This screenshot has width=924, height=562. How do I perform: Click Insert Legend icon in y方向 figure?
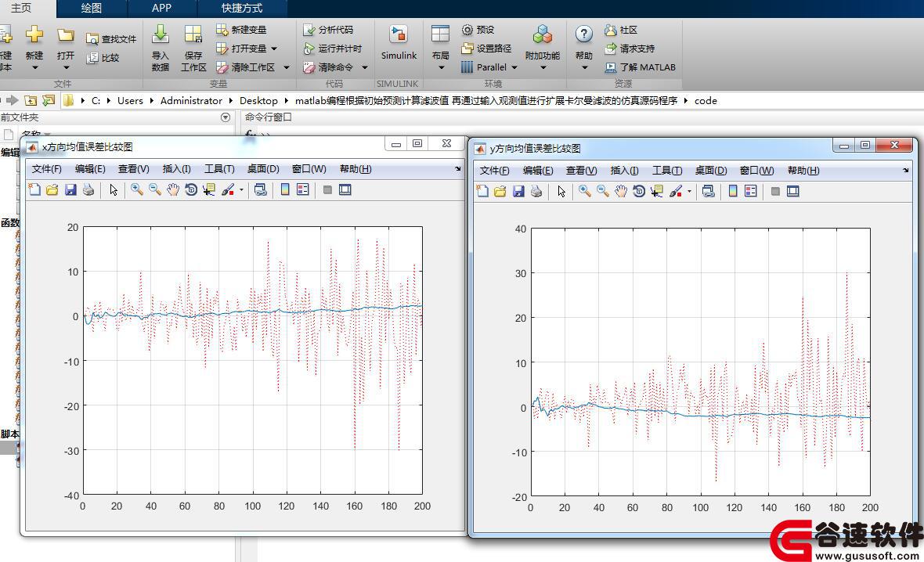751,191
